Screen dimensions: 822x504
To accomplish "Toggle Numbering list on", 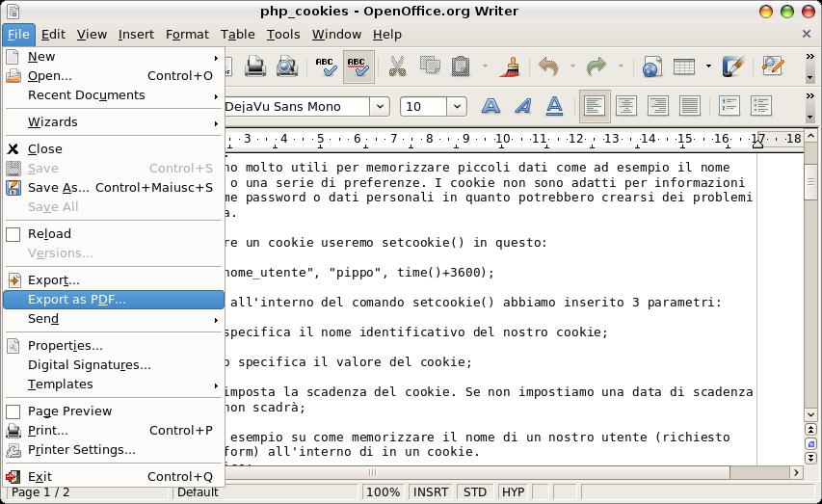I will pos(729,106).
